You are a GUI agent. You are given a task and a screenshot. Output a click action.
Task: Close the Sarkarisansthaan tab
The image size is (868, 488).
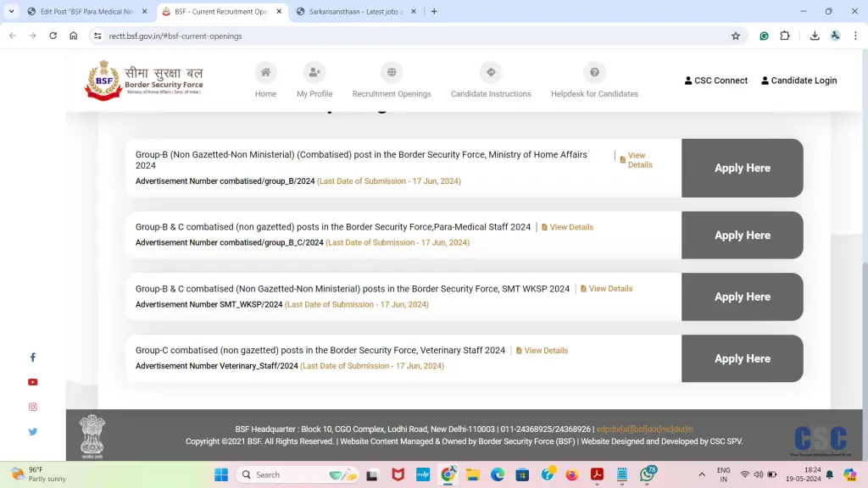pyautogui.click(x=414, y=12)
